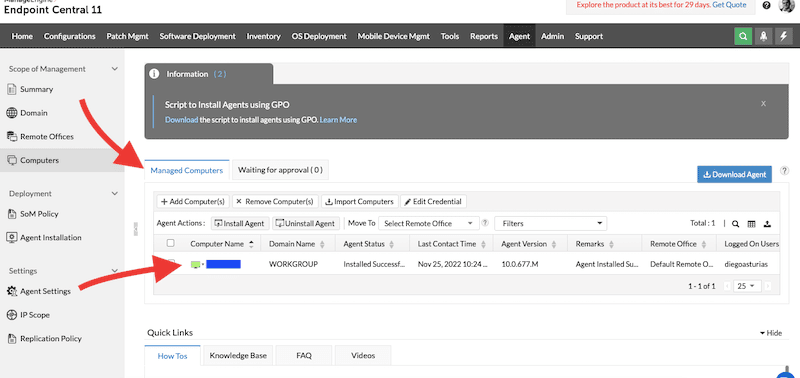This screenshot has width=800, height=378.
Task: Close the information banner with X
Action: click(763, 103)
